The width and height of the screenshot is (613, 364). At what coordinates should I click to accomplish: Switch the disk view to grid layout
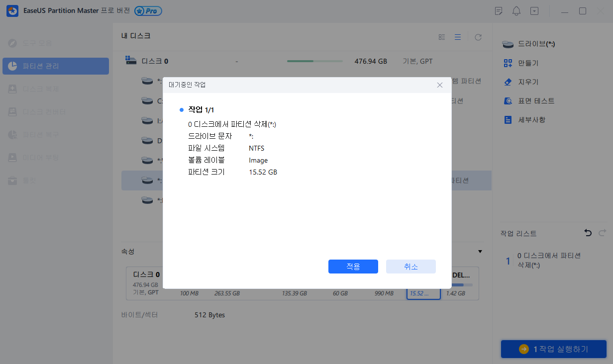tap(441, 36)
